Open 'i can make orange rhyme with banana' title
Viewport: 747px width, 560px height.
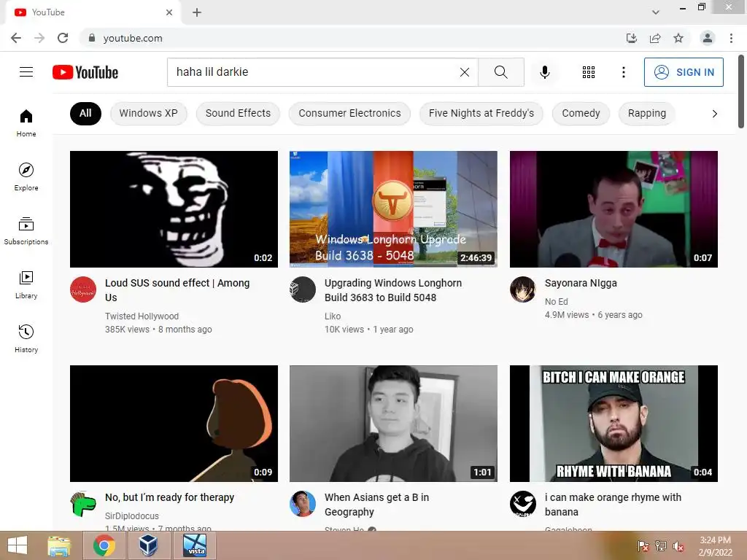click(x=613, y=505)
